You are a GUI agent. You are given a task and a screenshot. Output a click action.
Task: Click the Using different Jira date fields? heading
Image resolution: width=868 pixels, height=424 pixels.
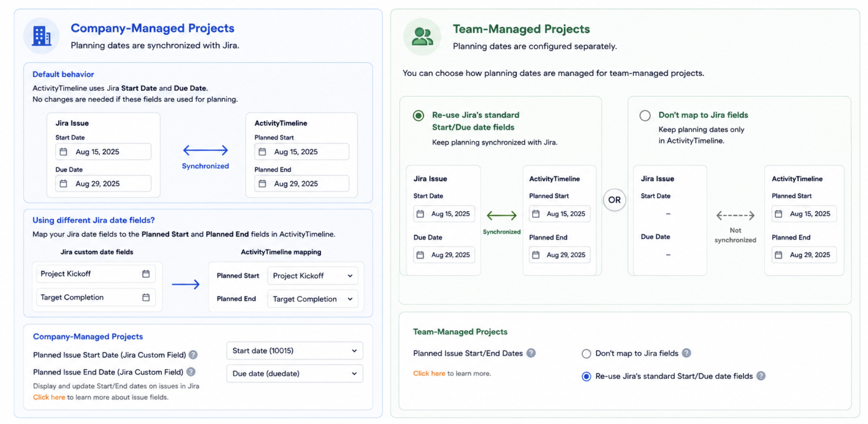[x=94, y=220]
